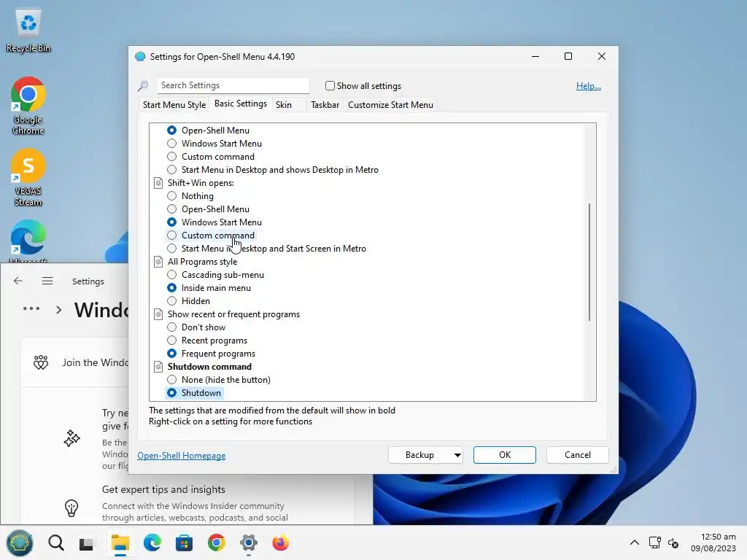The image size is (747, 560).
Task: Show hidden icons chevron in system tray
Action: pos(635,542)
